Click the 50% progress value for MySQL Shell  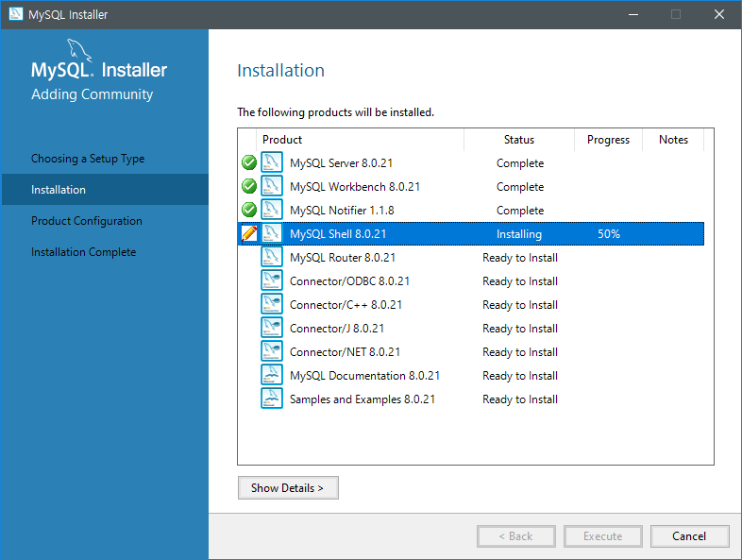[609, 234]
